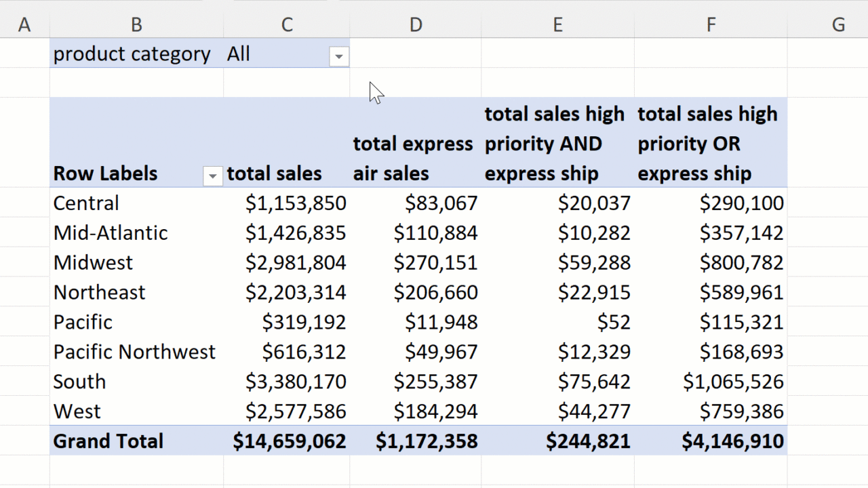Click the Mid-Atlantic row label

111,233
